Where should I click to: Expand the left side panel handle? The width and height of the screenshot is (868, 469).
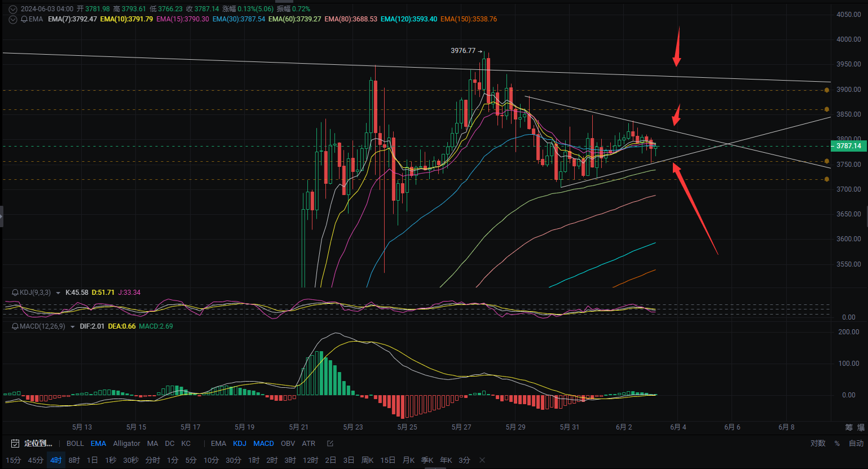coord(2,216)
